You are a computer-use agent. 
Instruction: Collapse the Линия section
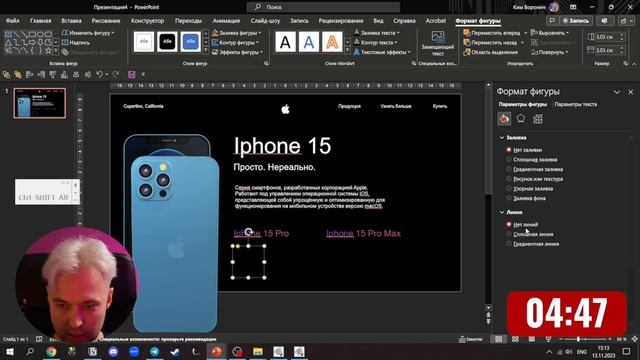click(502, 212)
